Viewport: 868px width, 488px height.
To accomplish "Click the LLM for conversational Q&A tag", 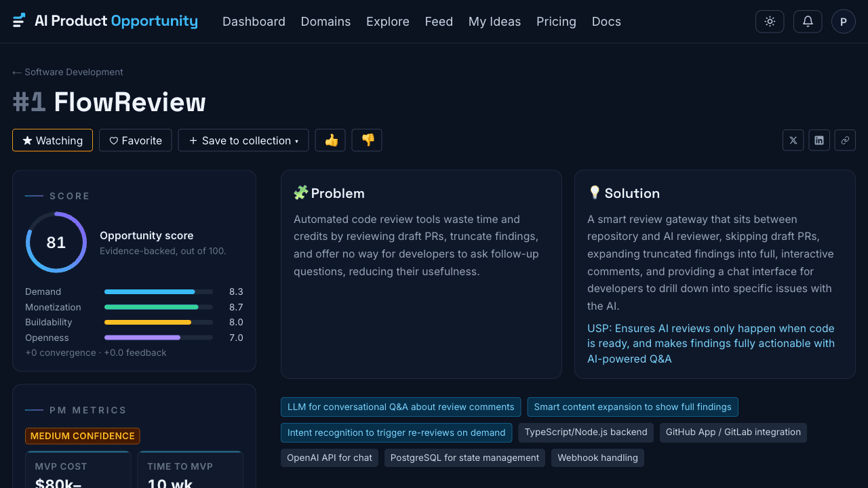I will 401,407.
